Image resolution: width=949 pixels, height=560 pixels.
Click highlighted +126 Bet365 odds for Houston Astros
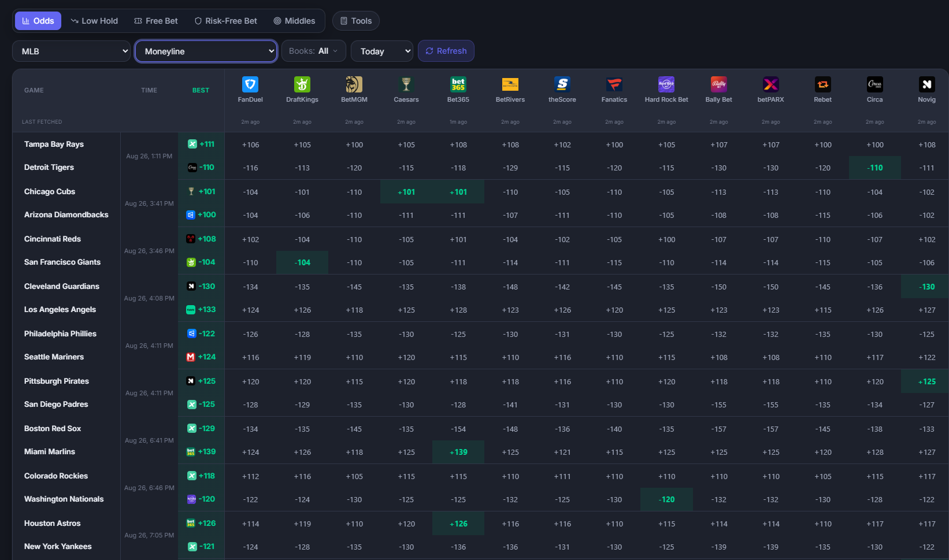458,524
